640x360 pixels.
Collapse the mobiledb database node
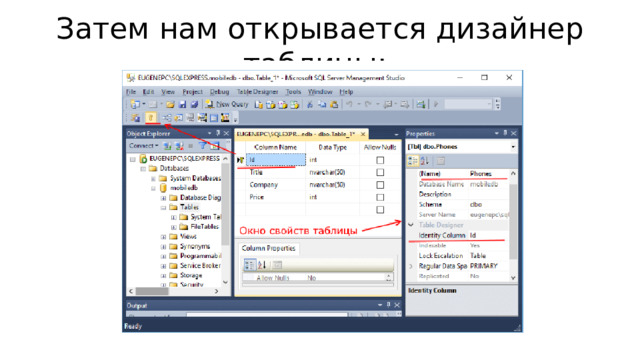tap(153, 189)
